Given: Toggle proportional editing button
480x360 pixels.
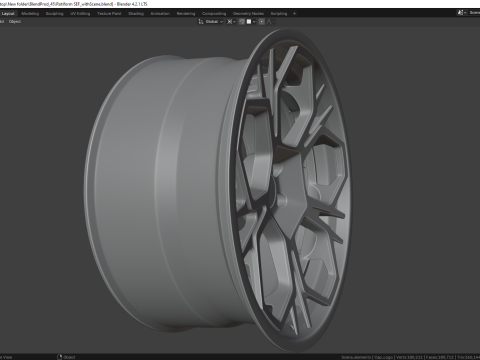Looking at the screenshot, I should (x=262, y=22).
